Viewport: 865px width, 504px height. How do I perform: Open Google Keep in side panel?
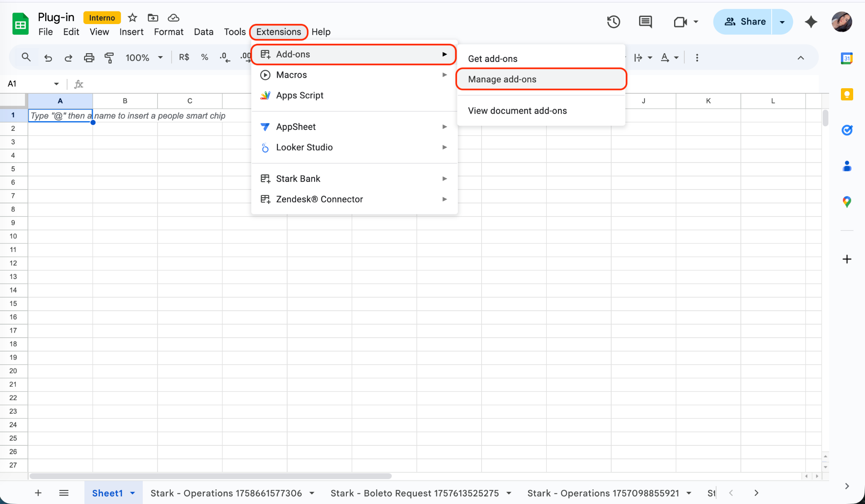(x=847, y=94)
